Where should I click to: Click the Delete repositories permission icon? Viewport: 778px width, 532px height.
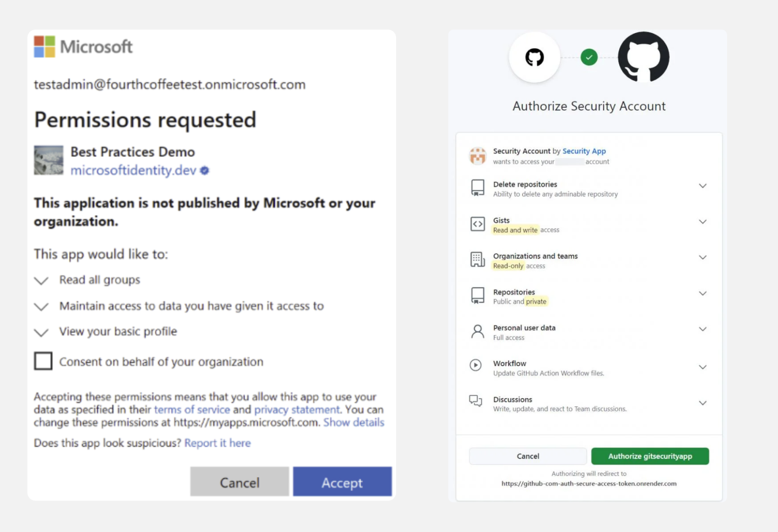coord(476,188)
